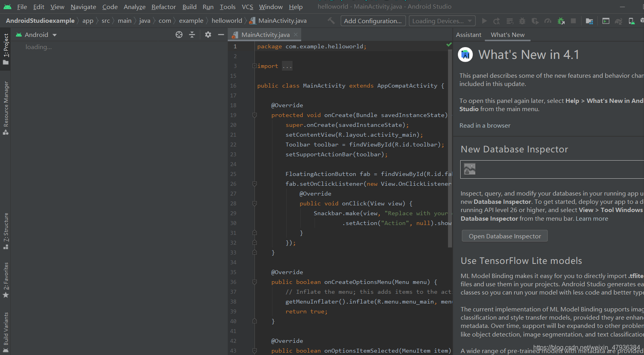The image size is (644, 355).
Task: Click Attach Debugger to Android Process icon
Action: pyautogui.click(x=561, y=21)
